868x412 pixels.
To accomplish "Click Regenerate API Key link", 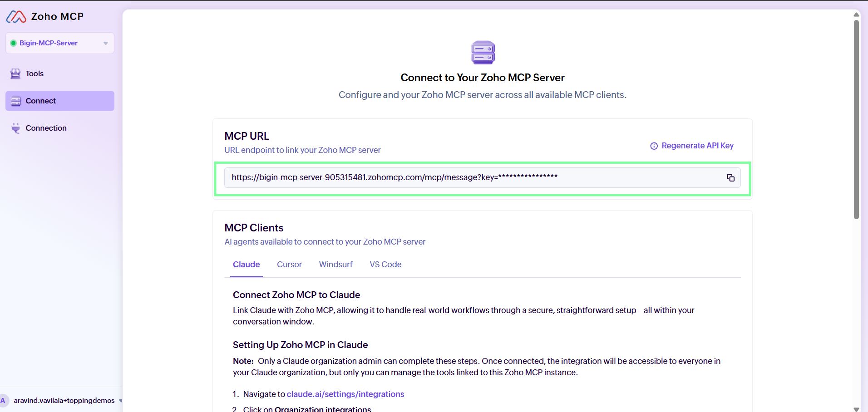I will click(x=697, y=146).
